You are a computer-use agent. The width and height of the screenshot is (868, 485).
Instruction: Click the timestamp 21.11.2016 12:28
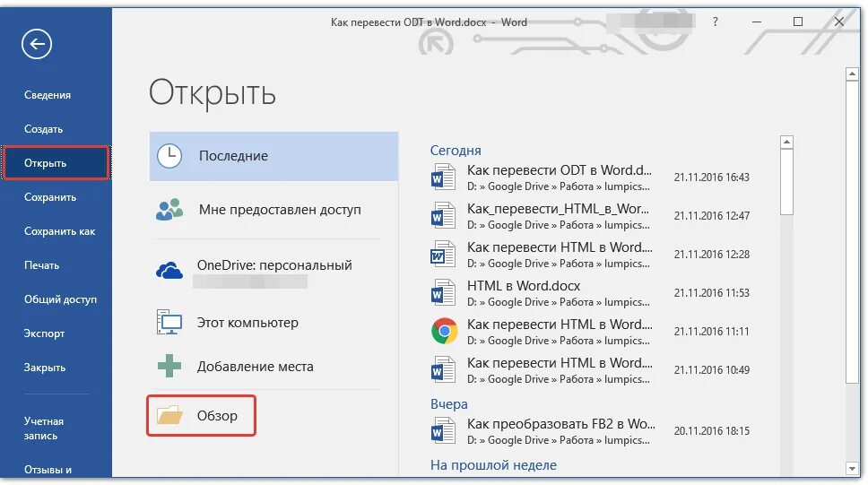tap(711, 254)
